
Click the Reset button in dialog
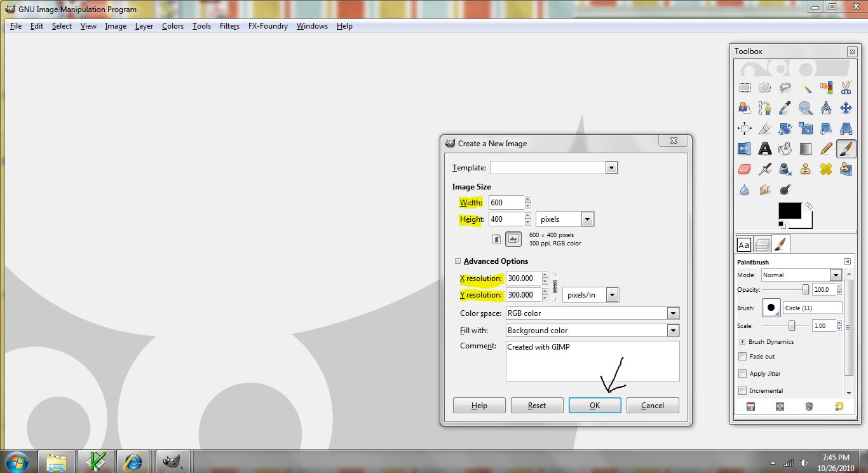click(537, 406)
